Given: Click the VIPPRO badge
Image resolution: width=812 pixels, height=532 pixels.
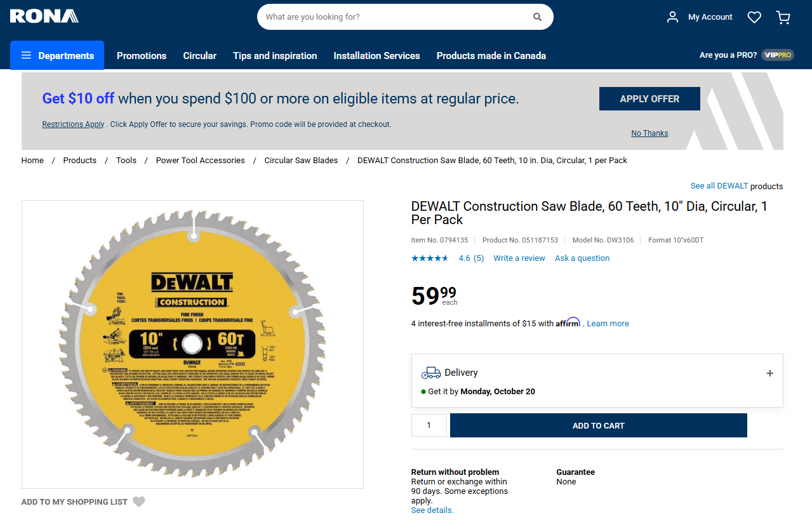Looking at the screenshot, I should [x=777, y=55].
